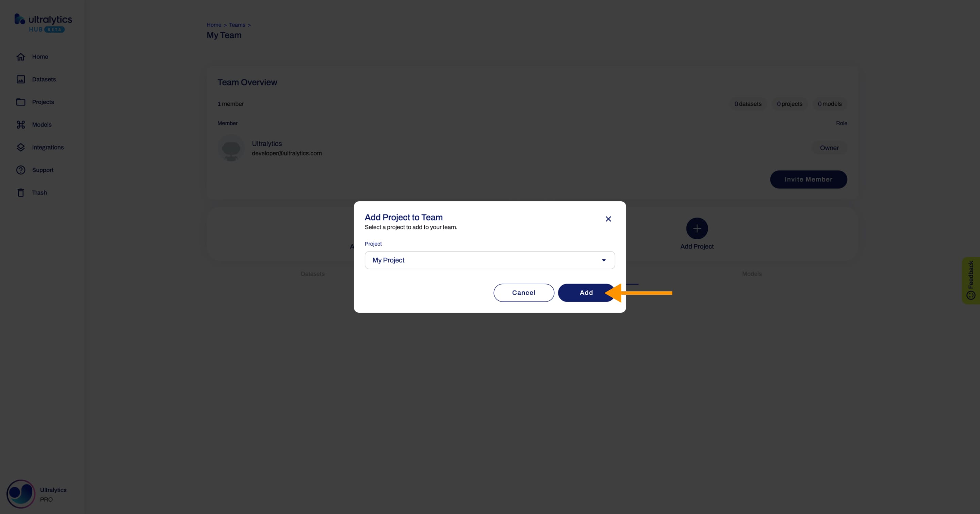Click the Invite Member button
Screen dimensions: 980x514
(x=808, y=179)
